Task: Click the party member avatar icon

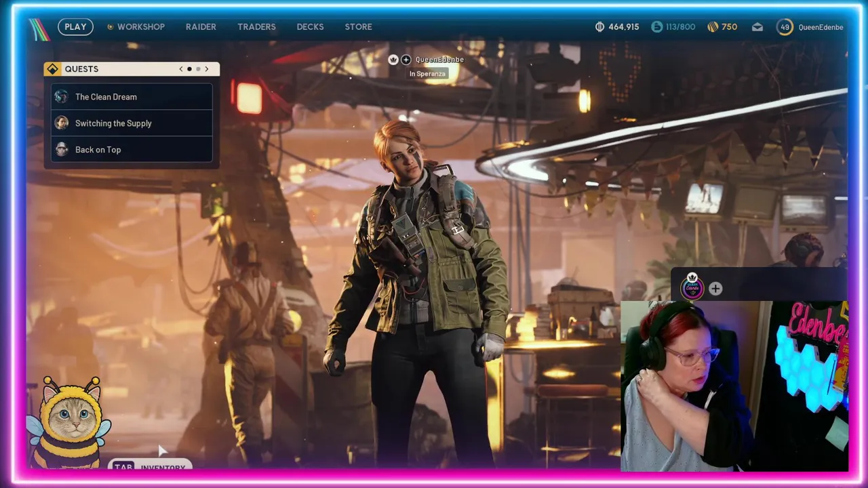Action: tap(692, 287)
